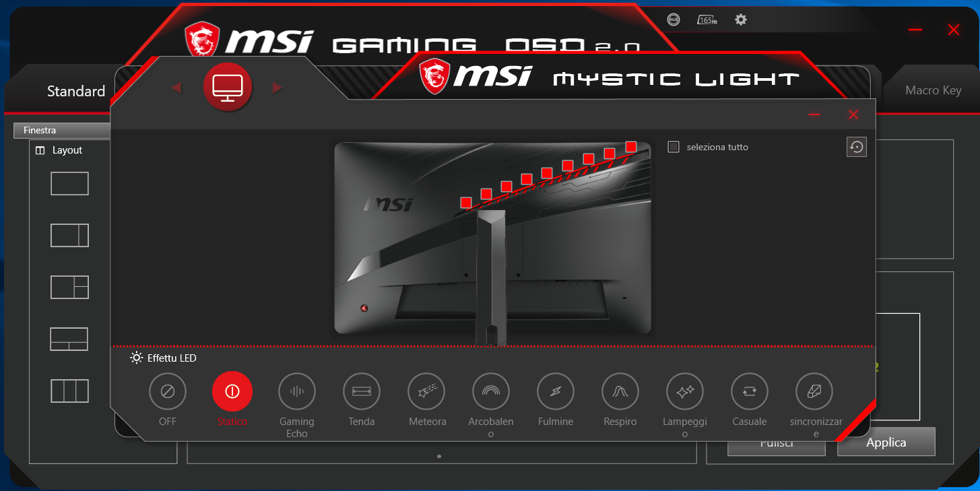Select single-pane window layout

pos(69,183)
